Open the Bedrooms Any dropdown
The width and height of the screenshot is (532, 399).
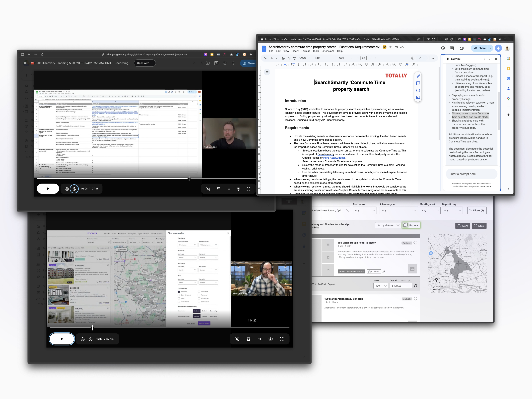pos(365,210)
